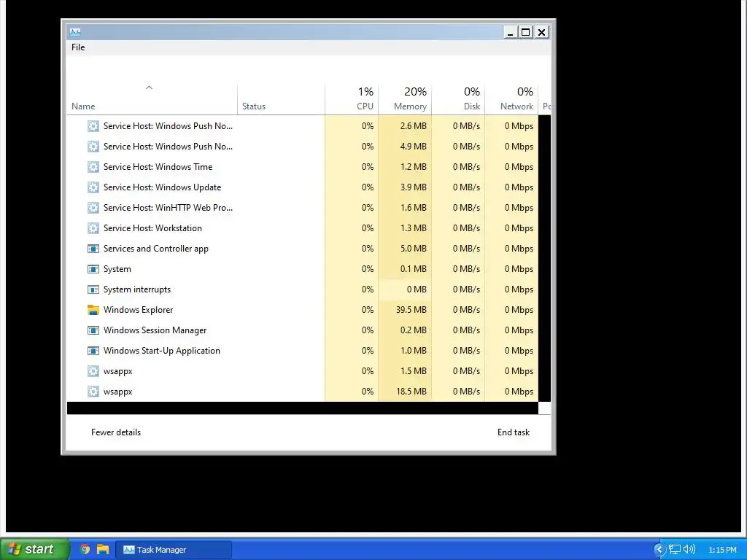
Task: Click the network tray icon
Action: pos(675,550)
